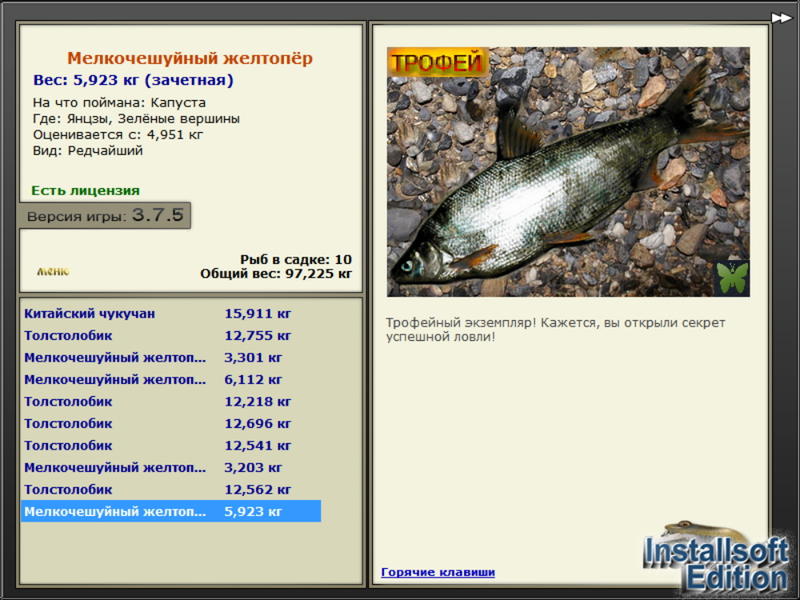Screen dimensions: 800x600
Task: Click the fish trophy photo
Action: coord(568,172)
